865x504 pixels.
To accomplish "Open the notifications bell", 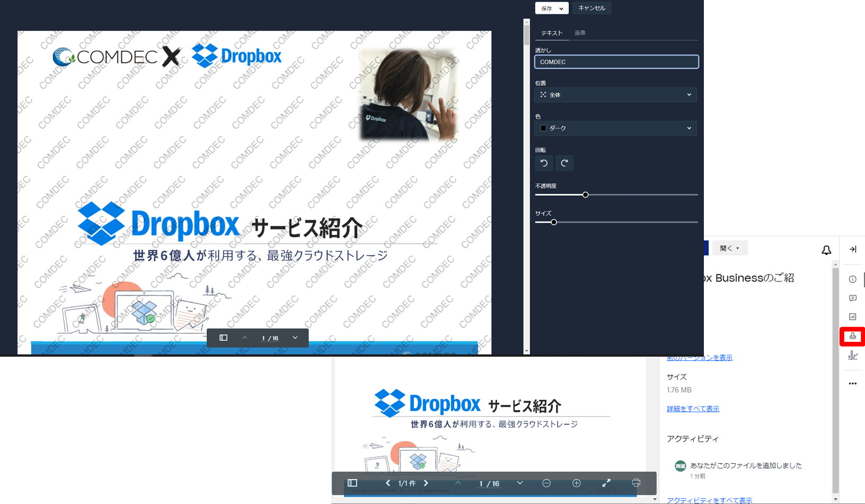I will [826, 250].
